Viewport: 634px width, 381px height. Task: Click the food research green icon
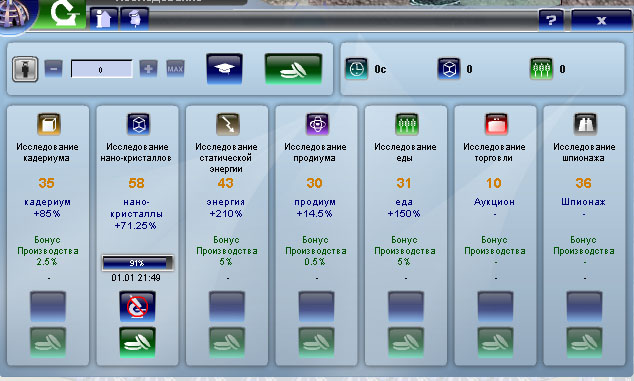pos(407,124)
